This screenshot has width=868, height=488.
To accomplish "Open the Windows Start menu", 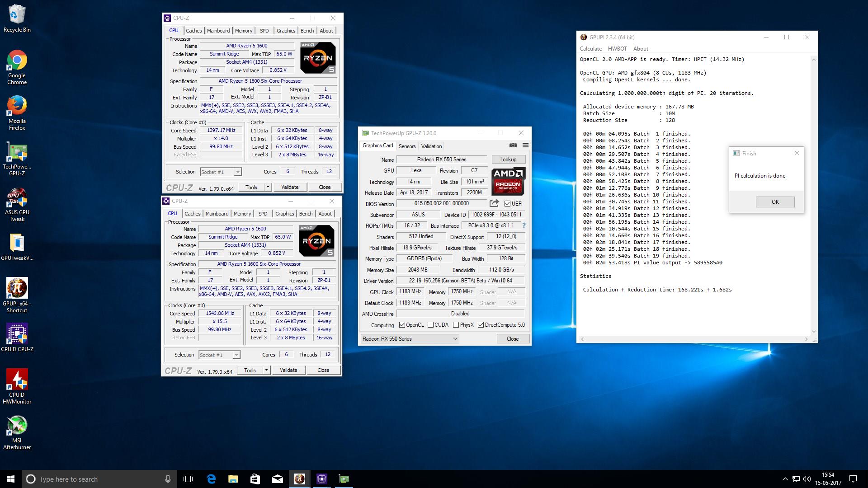I will tap(11, 479).
